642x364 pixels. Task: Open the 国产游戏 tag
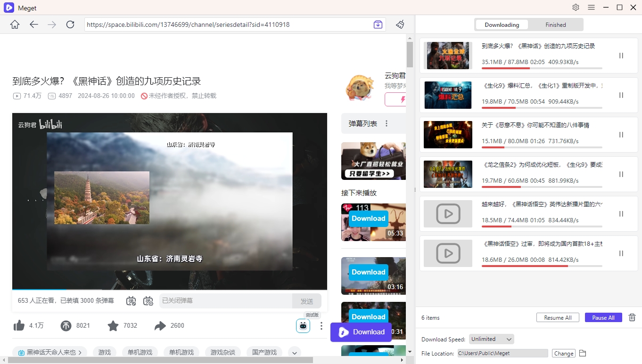click(x=264, y=352)
